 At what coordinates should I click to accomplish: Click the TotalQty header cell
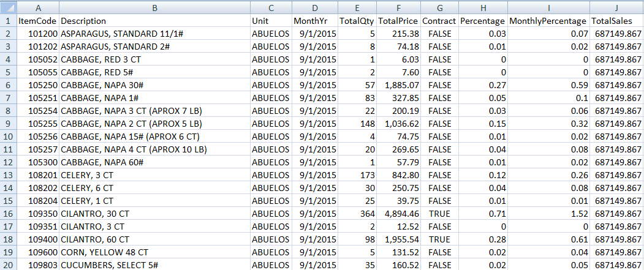click(357, 21)
